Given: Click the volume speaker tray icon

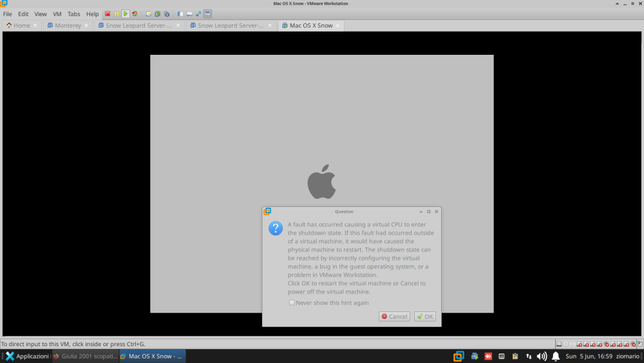Looking at the screenshot, I should point(542,357).
